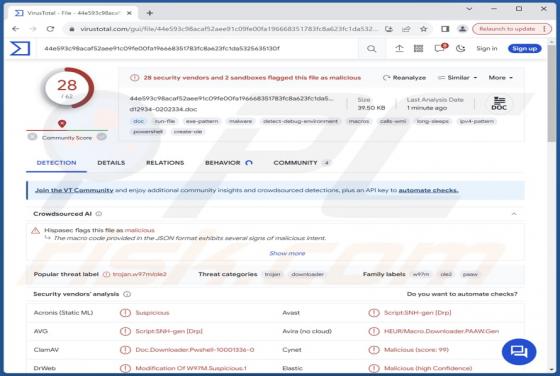
Task: Click the Show more link
Action: click(x=287, y=253)
